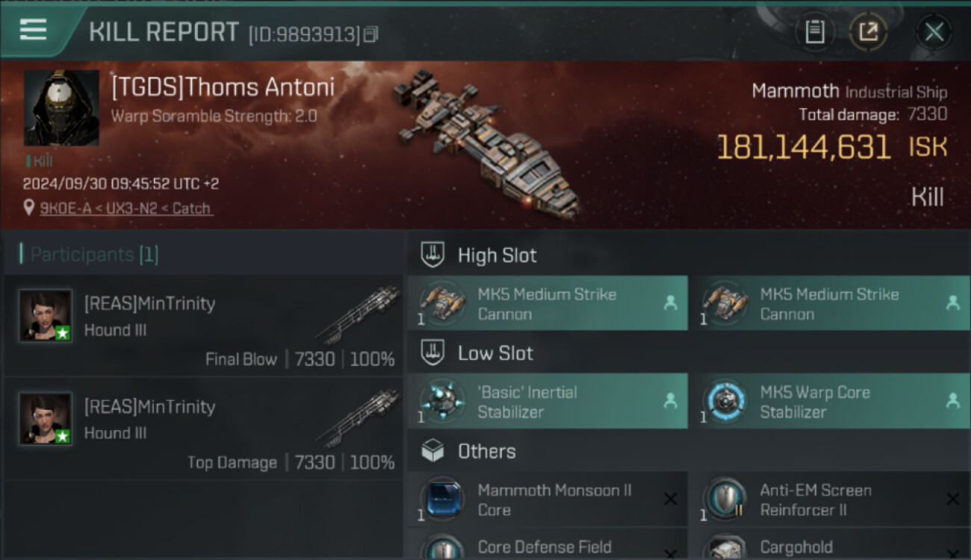The height and width of the screenshot is (560, 971).
Task: Click the 'Basic' Inertial Stabilizer module
Action: [547, 401]
